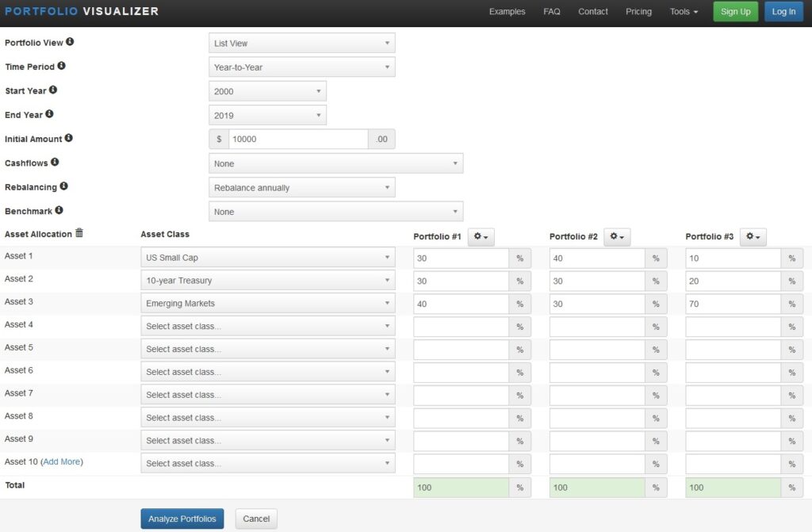Image resolution: width=812 pixels, height=532 pixels.
Task: Click the empty Portfolio #1 Asset 4 field
Action: pyautogui.click(x=461, y=327)
